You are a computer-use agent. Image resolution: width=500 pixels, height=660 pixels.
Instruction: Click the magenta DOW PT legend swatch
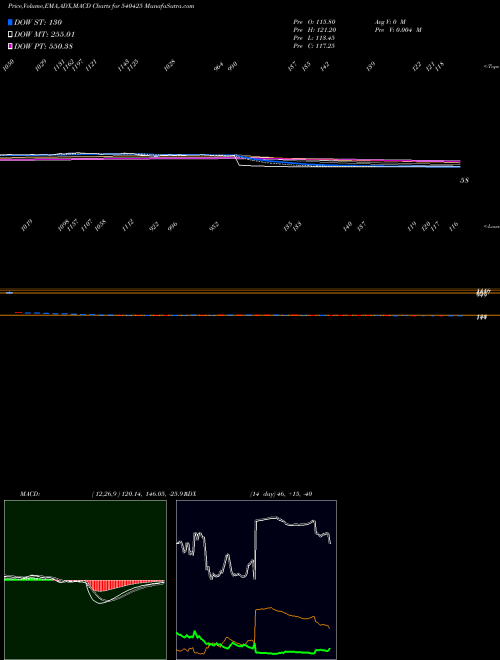click(x=10, y=46)
